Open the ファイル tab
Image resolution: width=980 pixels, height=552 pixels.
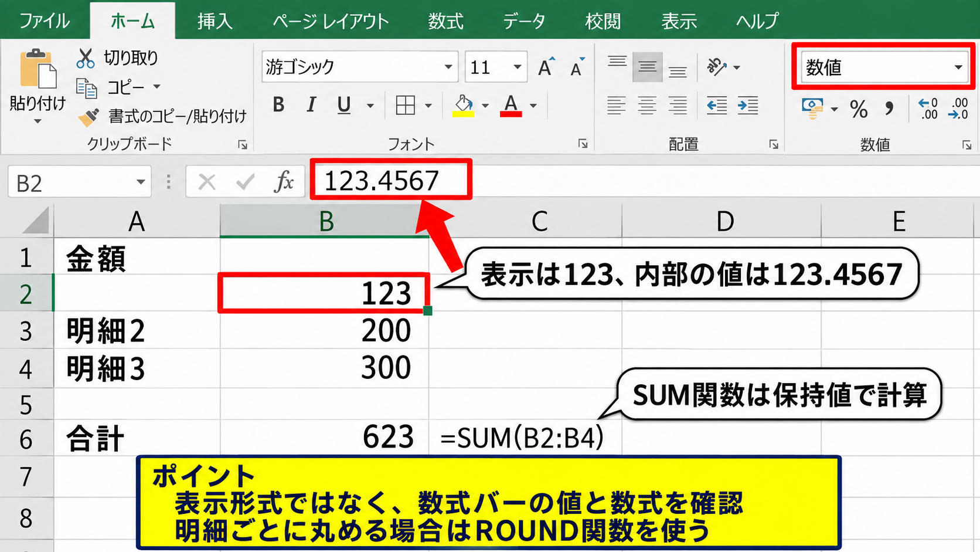tap(45, 21)
